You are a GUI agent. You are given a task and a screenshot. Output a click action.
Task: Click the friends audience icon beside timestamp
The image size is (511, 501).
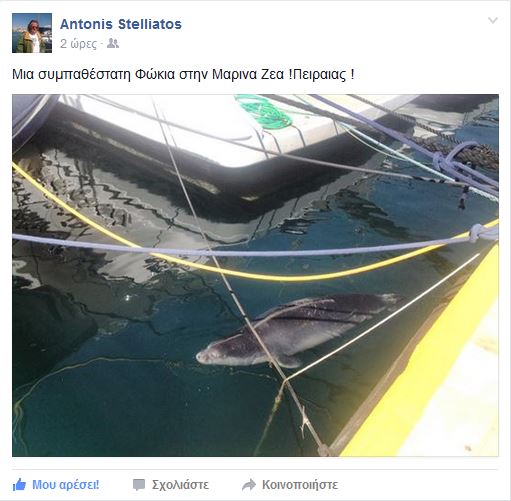pyautogui.click(x=113, y=43)
